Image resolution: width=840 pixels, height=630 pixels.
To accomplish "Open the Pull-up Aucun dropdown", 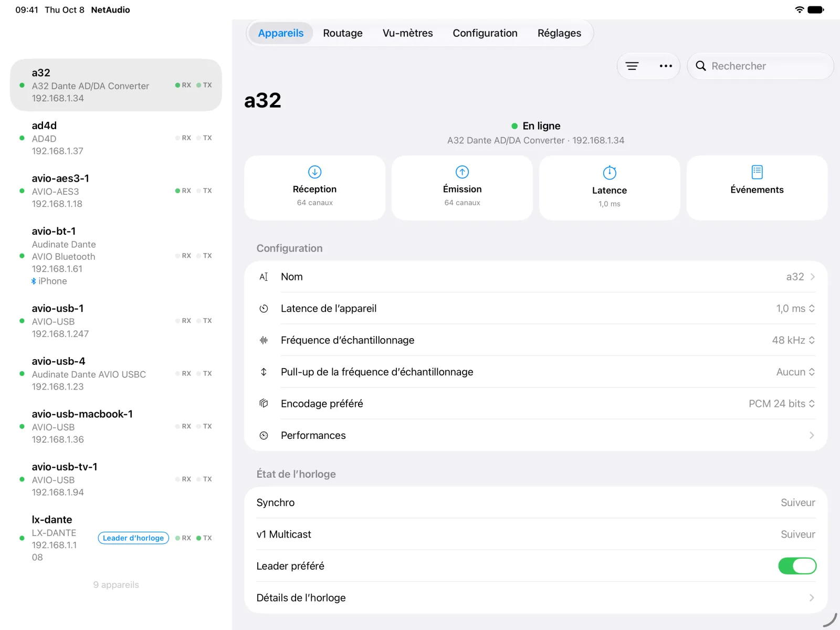I will point(795,372).
